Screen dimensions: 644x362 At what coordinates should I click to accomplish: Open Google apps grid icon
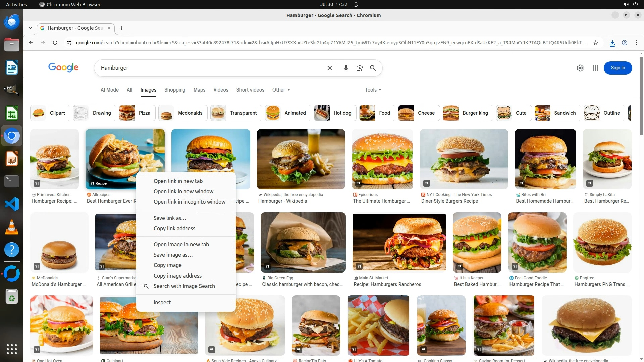pos(595,68)
